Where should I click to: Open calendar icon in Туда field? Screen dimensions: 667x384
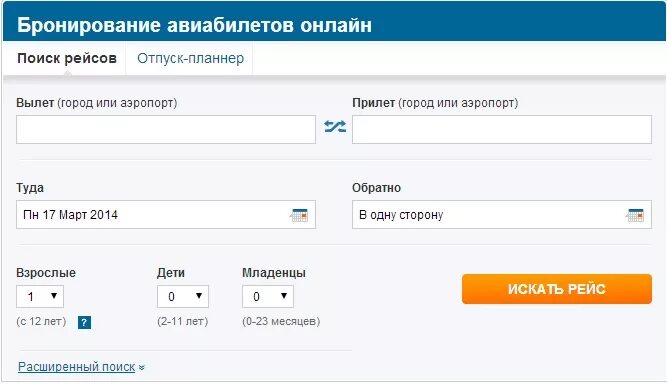pos(299,215)
